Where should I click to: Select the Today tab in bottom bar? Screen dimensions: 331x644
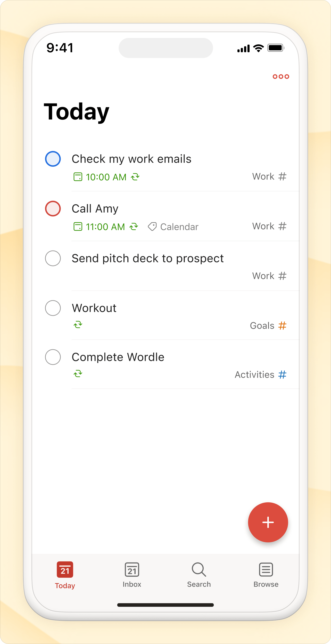click(x=65, y=575)
